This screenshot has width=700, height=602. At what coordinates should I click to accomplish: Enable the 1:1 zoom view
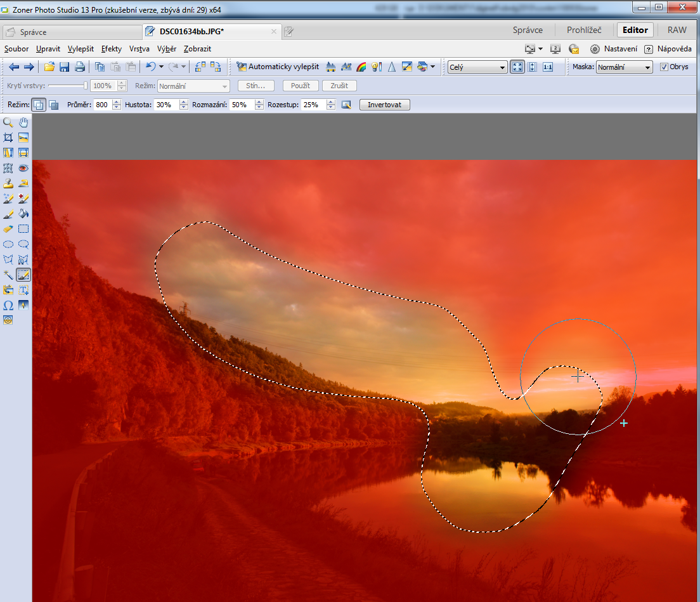548,67
